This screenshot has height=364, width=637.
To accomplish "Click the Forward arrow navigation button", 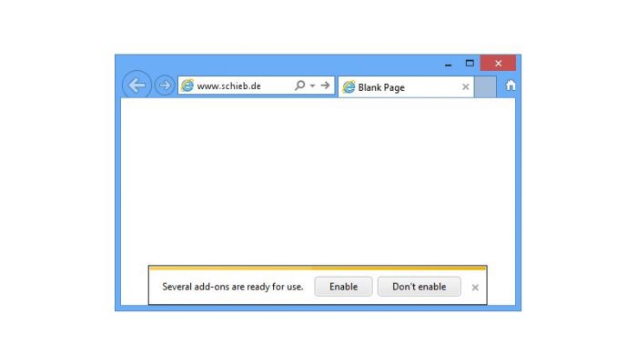I will [x=165, y=86].
